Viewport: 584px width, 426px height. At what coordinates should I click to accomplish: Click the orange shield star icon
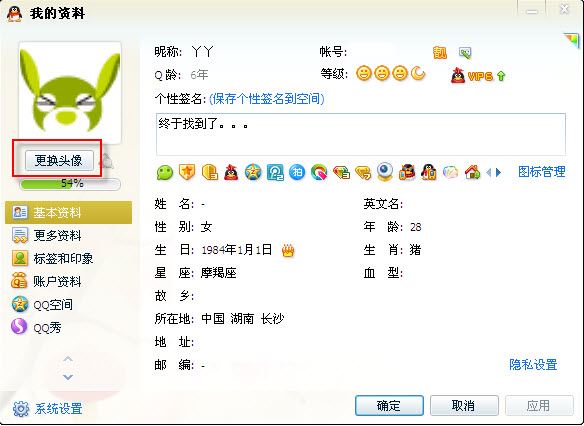(x=187, y=172)
